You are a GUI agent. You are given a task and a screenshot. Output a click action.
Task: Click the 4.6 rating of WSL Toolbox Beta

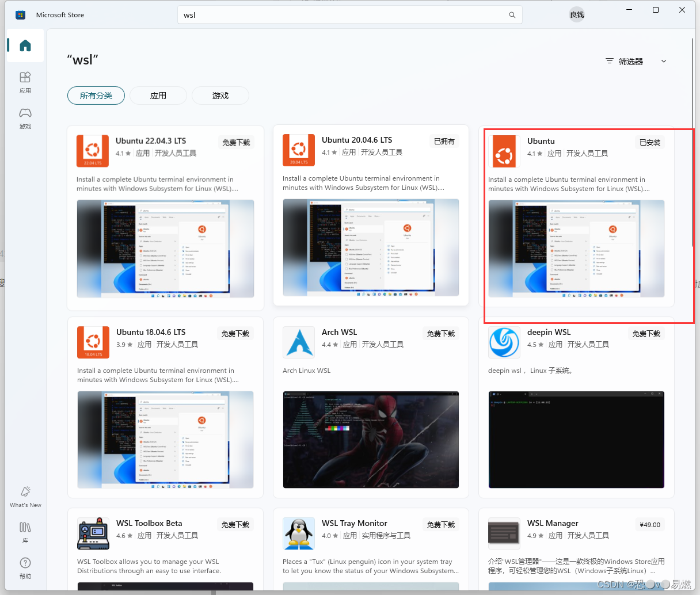click(x=125, y=536)
